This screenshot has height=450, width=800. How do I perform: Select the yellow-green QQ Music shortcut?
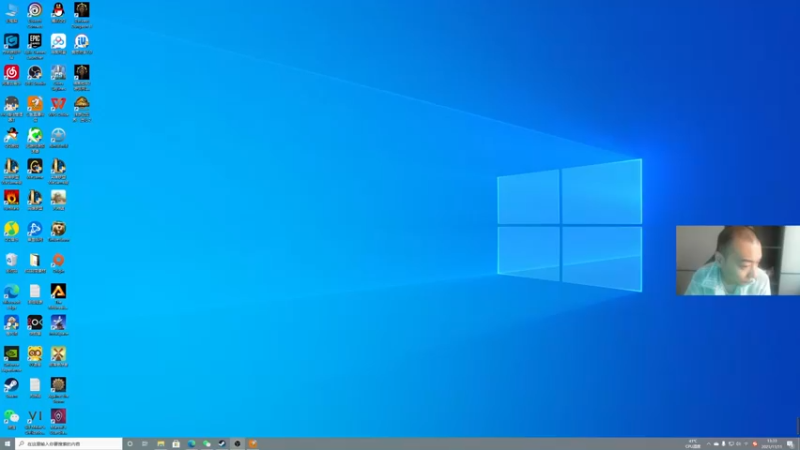click(11, 232)
